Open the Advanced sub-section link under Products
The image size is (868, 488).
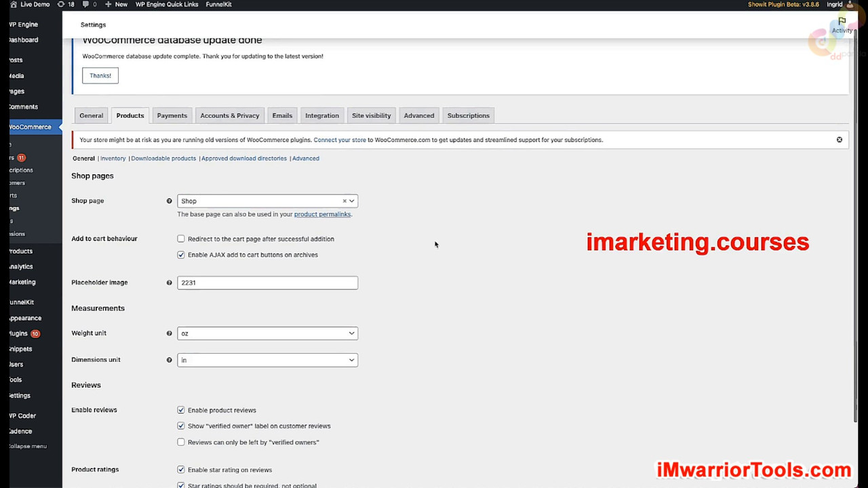point(306,159)
